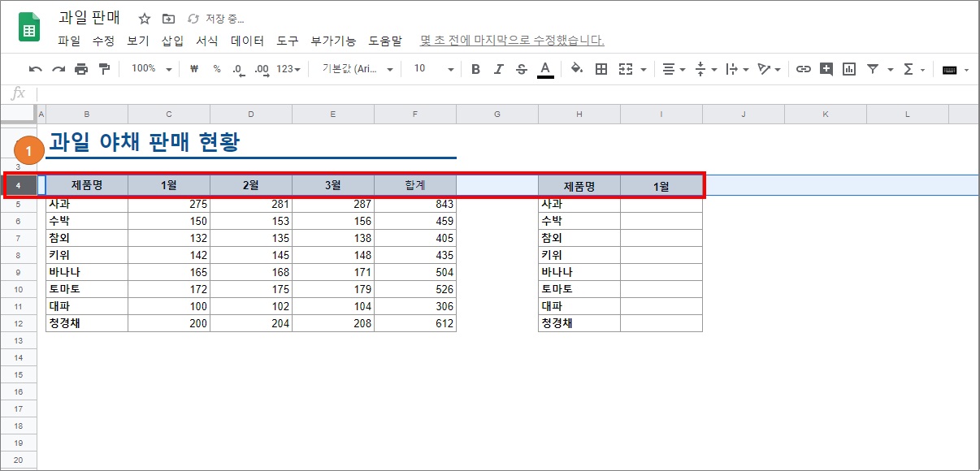This screenshot has width=980, height=471.
Task: Click the undo arrow icon
Action: (36, 70)
